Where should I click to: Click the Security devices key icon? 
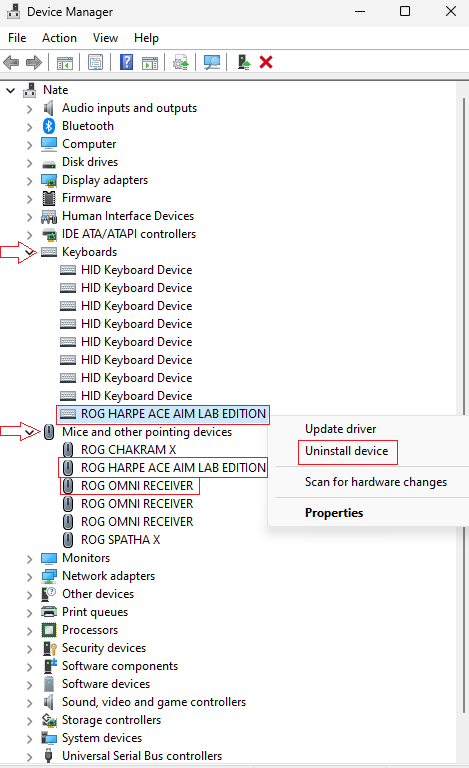(50, 648)
